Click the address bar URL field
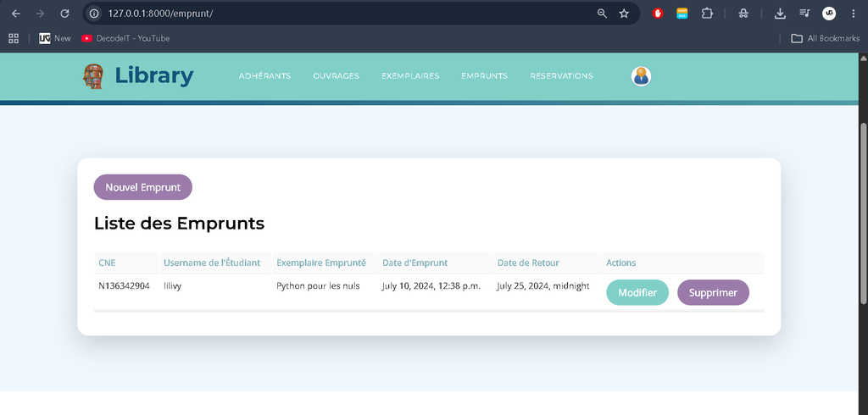Viewport: 868px width, 415px height. click(348, 14)
